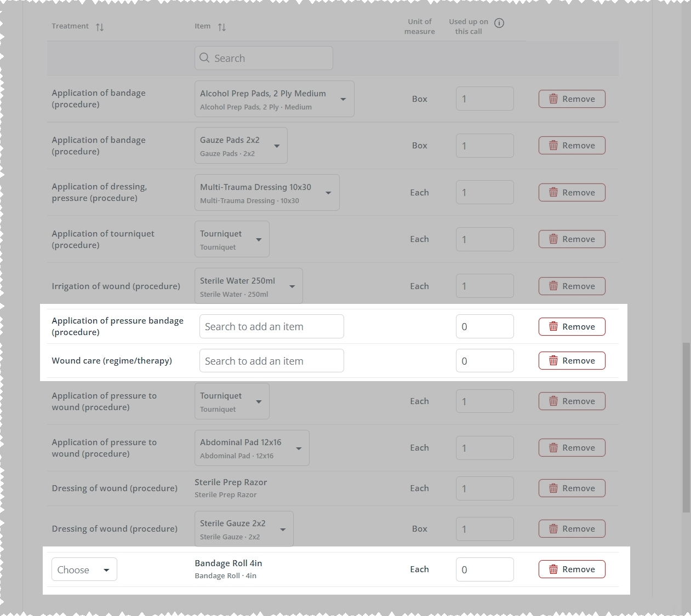
Task: Remove Application of pressure bandage row
Action: coord(572,327)
